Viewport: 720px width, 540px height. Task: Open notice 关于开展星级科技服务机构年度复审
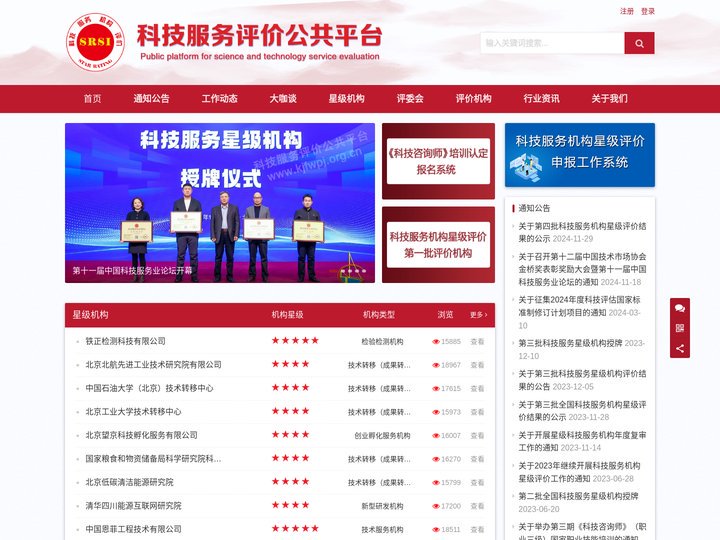pyautogui.click(x=582, y=441)
